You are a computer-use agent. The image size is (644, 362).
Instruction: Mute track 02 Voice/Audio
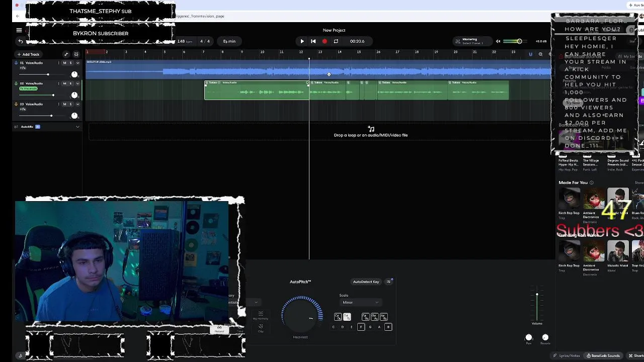(64, 83)
